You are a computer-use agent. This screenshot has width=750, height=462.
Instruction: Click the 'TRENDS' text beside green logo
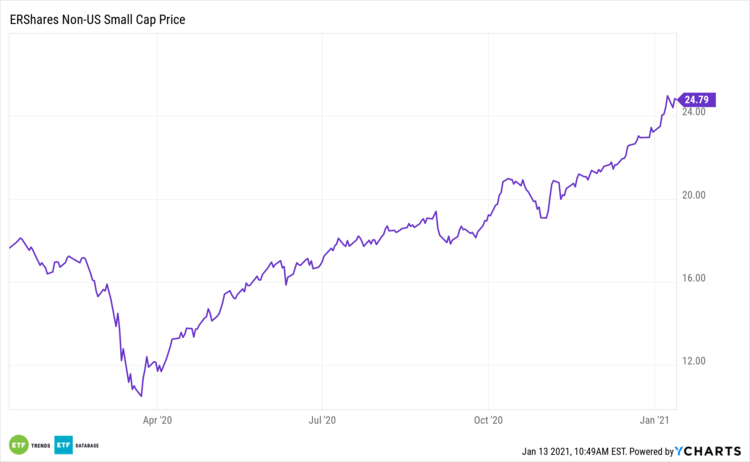(40, 443)
